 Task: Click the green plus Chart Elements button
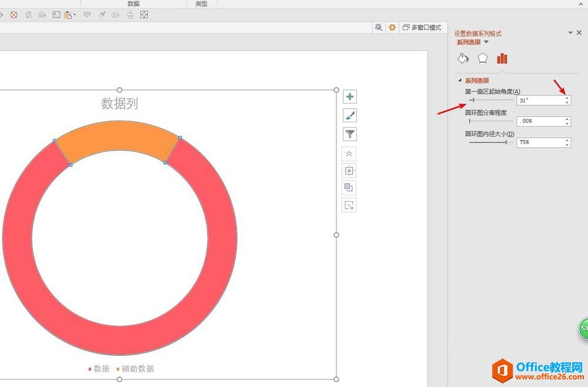pyautogui.click(x=349, y=97)
